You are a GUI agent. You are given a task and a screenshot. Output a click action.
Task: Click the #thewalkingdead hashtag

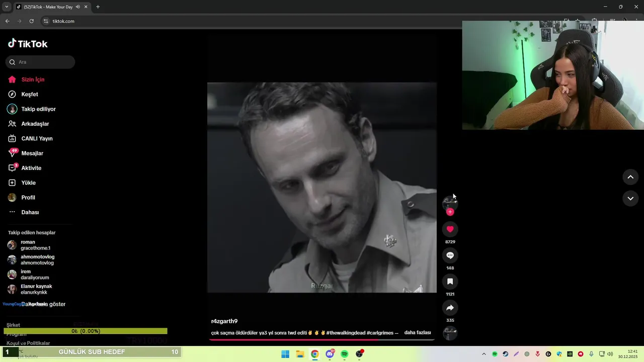pyautogui.click(x=346, y=333)
